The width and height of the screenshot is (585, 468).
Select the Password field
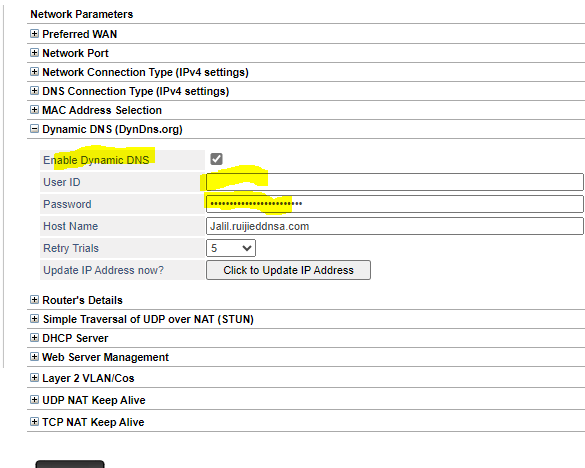click(x=395, y=204)
